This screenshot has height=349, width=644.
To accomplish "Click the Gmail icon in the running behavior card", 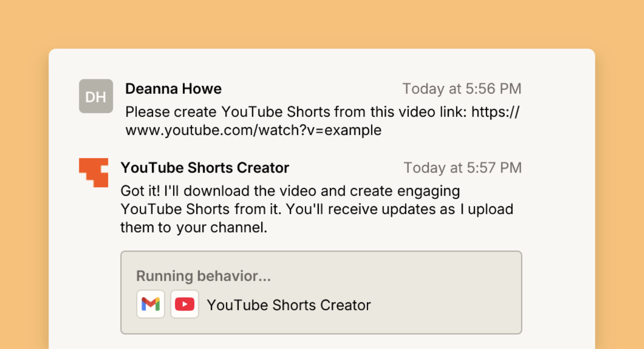I will 151,304.
